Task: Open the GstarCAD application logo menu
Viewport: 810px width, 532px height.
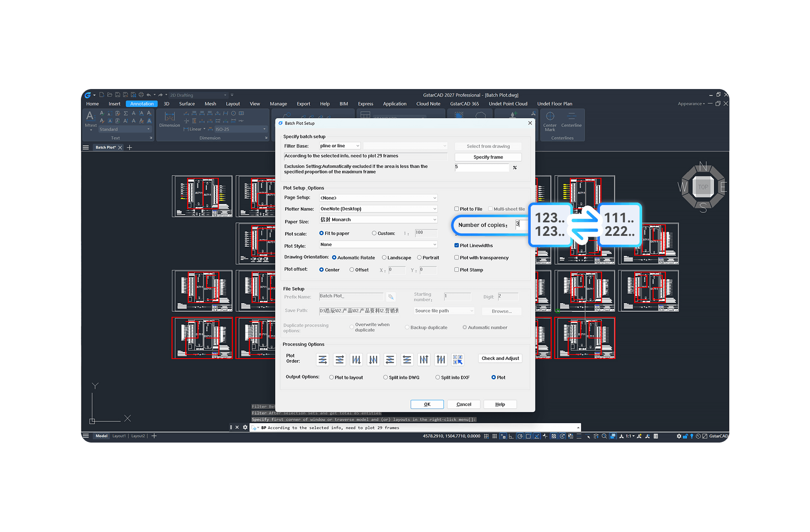Action: click(88, 95)
